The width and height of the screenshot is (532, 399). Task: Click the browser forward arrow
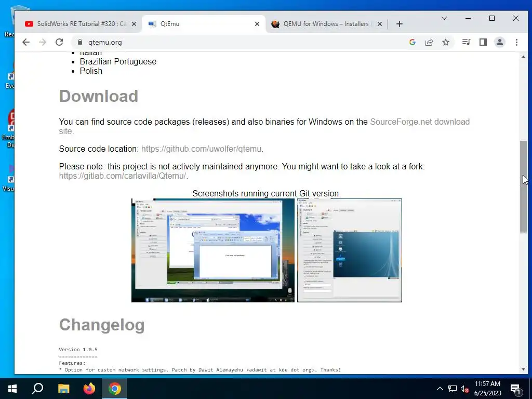click(x=43, y=42)
